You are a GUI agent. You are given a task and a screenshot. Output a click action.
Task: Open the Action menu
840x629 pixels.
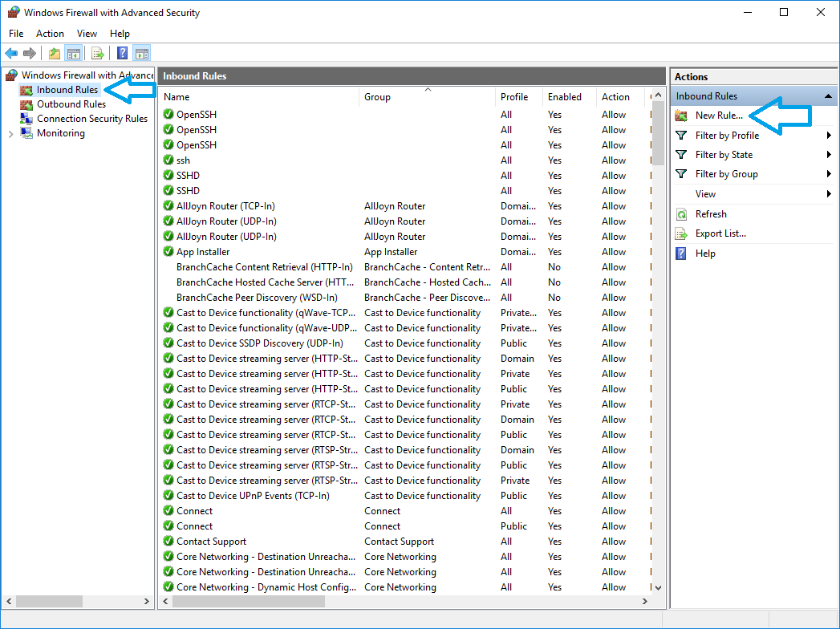point(50,34)
